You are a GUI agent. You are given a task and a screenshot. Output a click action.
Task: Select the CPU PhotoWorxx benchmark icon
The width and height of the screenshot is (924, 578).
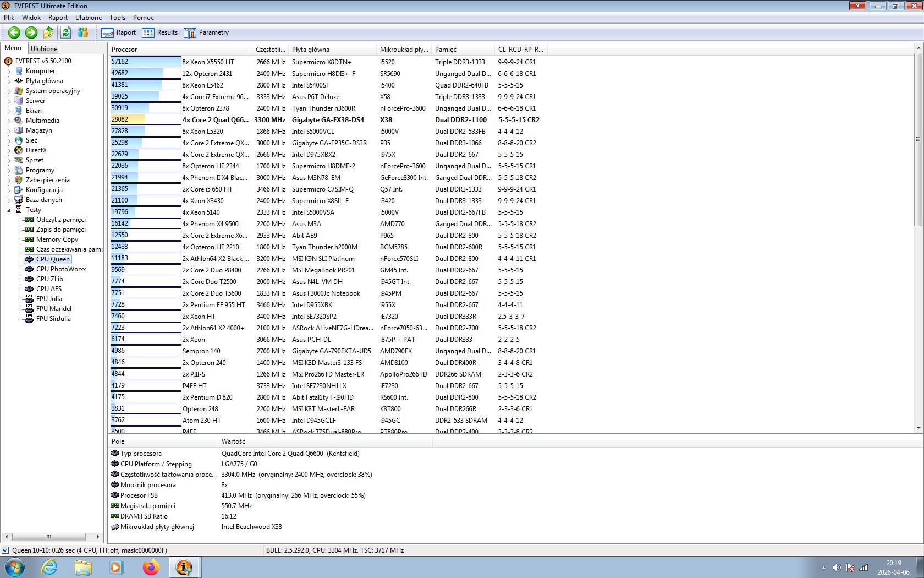pos(29,269)
